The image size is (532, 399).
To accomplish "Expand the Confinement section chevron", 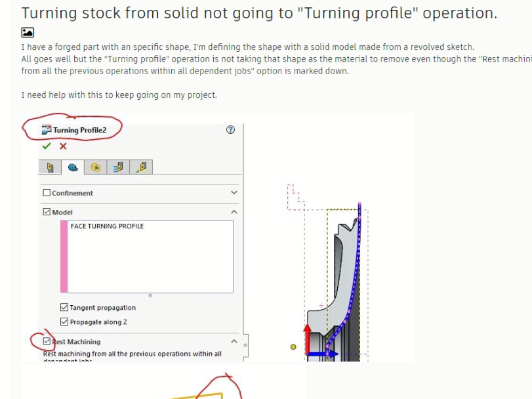I will pos(234,193).
